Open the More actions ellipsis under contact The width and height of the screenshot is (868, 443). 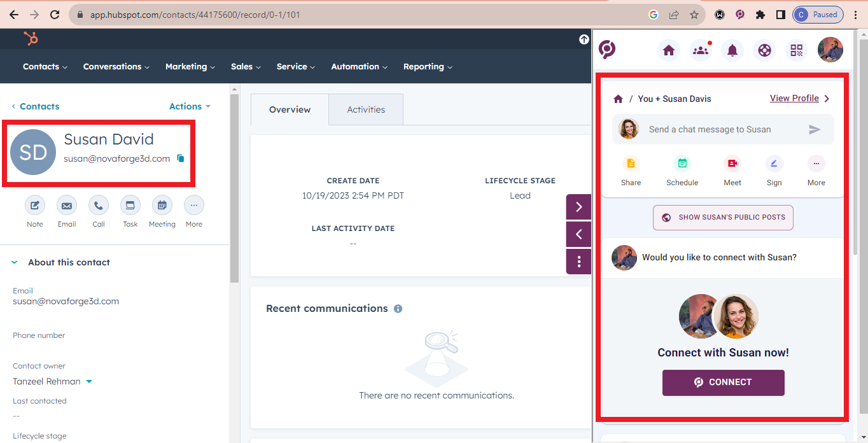pyautogui.click(x=194, y=205)
